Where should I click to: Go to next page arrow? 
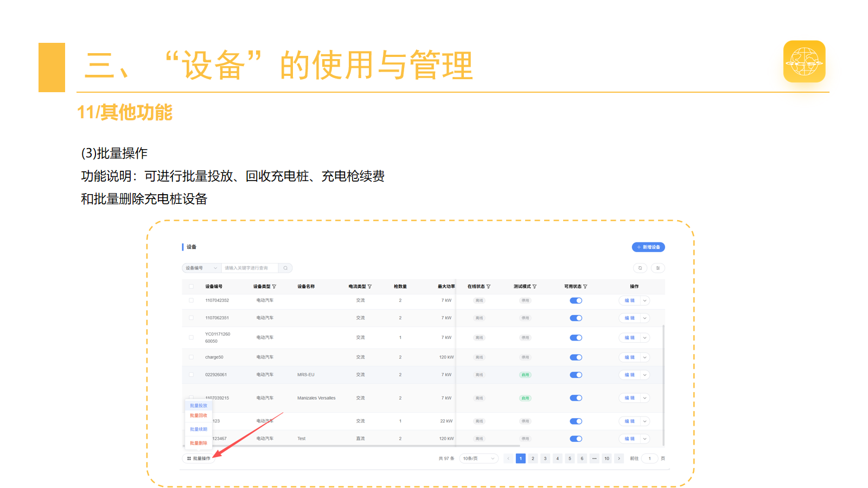619,458
